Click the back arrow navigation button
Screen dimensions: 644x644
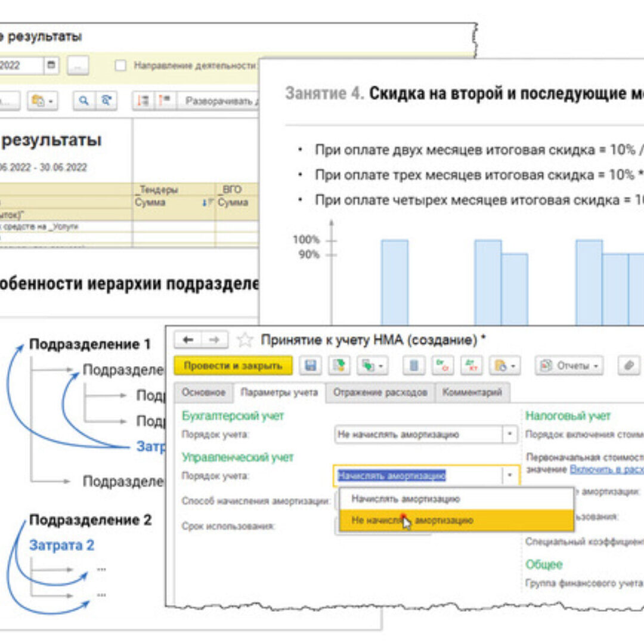[x=188, y=340]
